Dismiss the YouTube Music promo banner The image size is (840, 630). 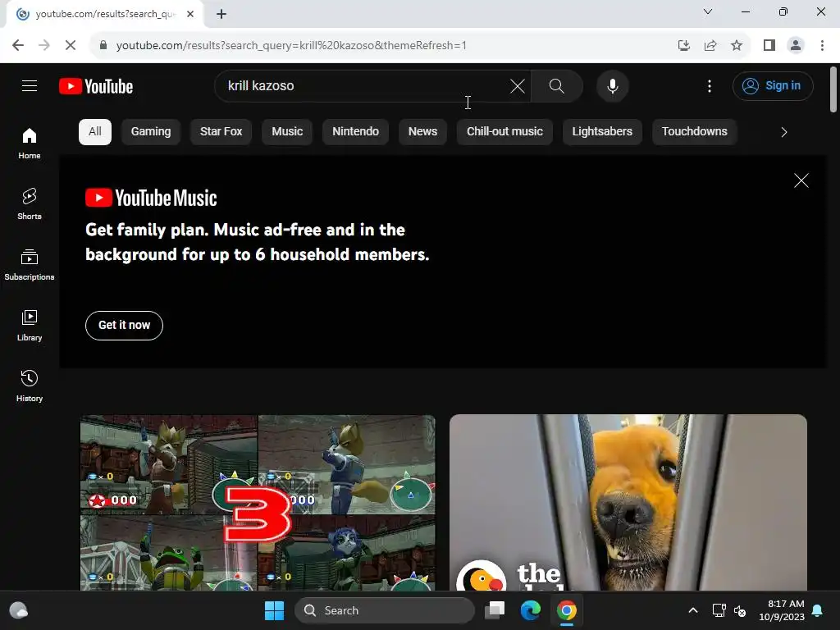pyautogui.click(x=801, y=180)
